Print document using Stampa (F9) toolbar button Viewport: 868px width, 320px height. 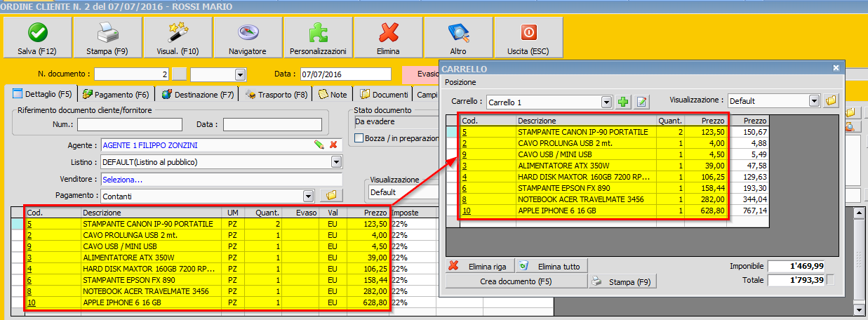coord(107,38)
